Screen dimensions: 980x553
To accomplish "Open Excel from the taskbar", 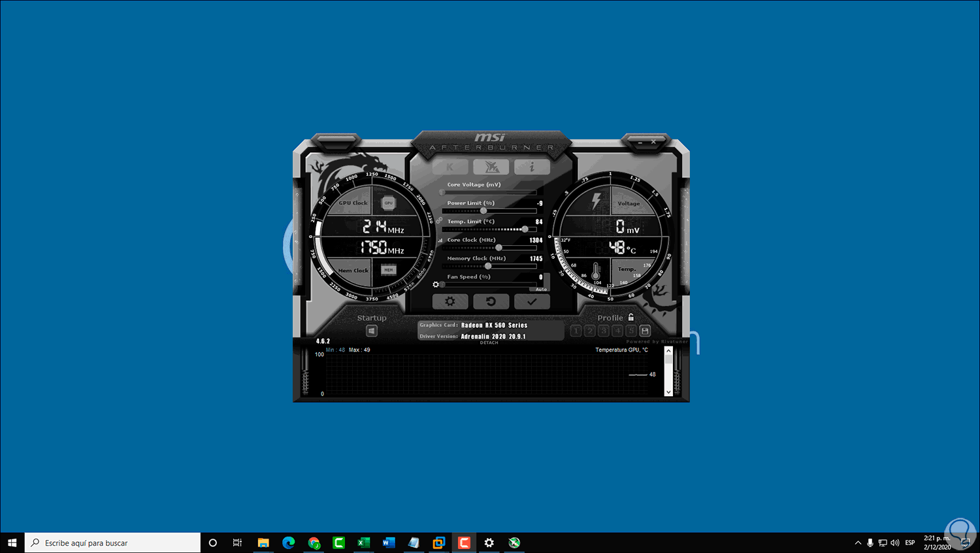I will point(364,543).
